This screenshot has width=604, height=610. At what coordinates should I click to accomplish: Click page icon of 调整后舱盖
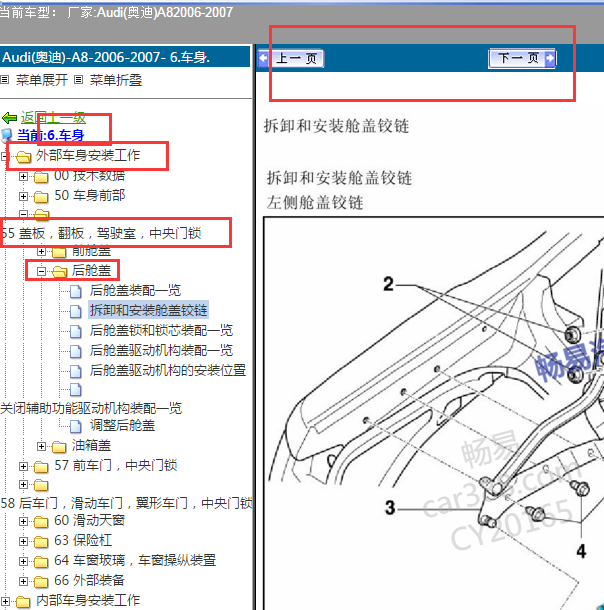75,426
